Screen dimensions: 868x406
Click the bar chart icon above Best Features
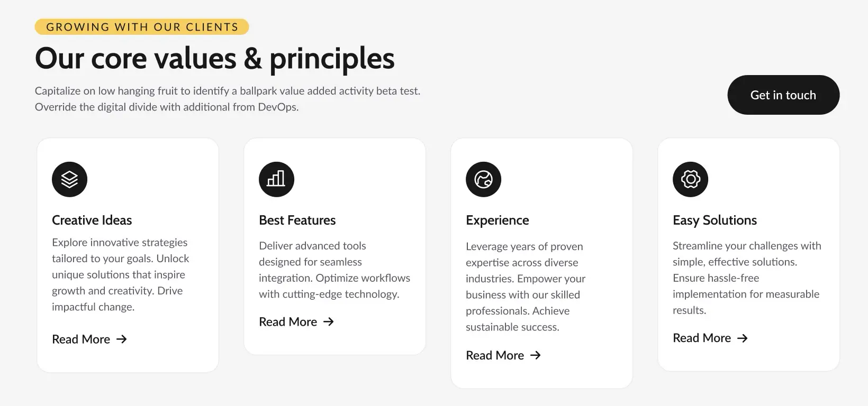click(276, 179)
